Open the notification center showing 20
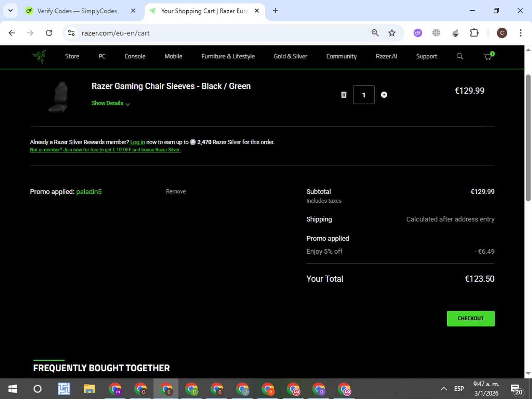Viewport: 532px width, 399px height. 516,389
